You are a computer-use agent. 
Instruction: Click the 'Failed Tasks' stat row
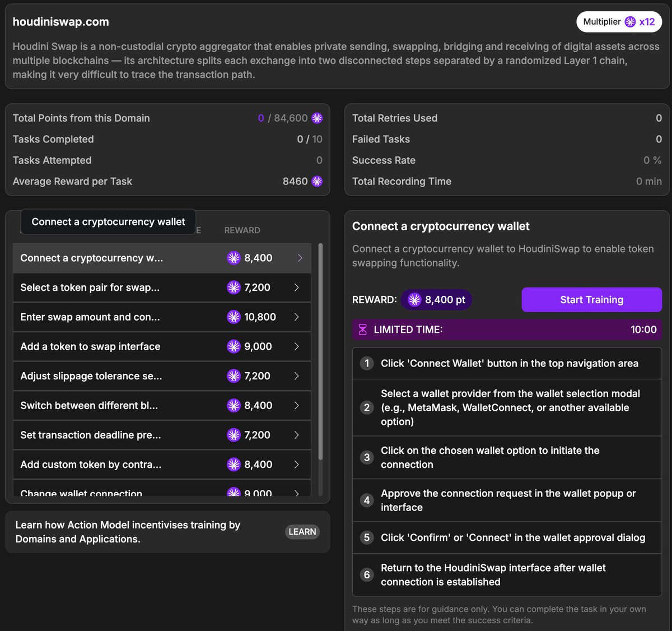[507, 139]
